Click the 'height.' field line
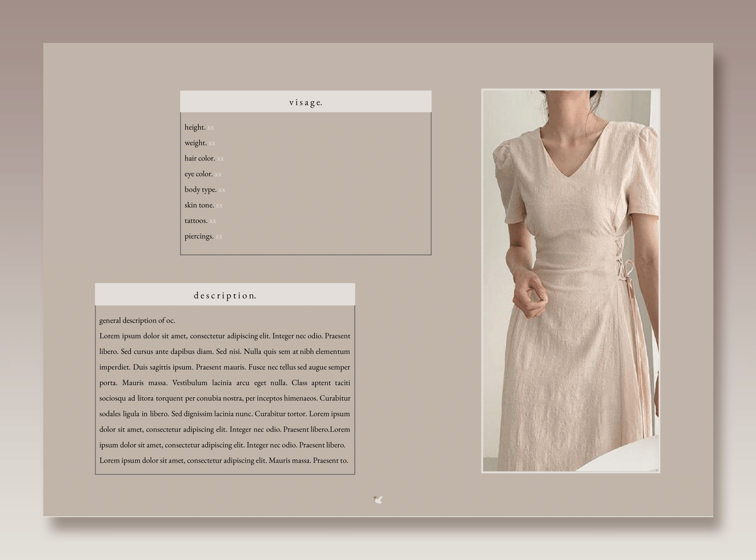Screen dimensions: 756x560 coord(200,127)
